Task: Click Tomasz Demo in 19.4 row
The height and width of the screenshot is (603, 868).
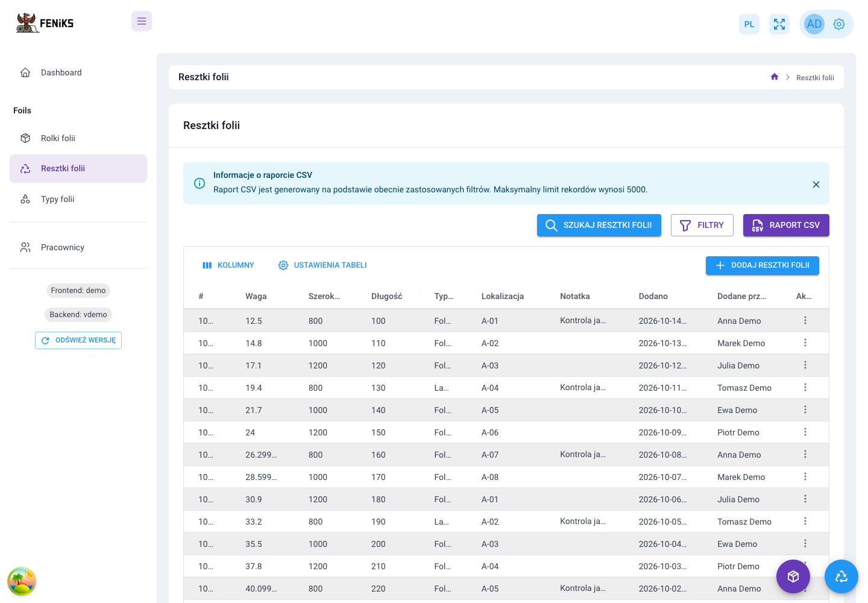Action: [744, 388]
